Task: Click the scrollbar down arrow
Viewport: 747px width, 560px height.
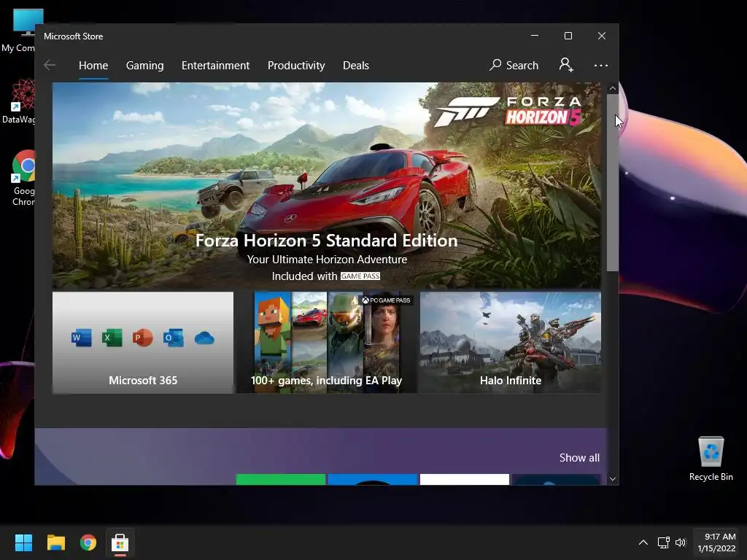Action: [613, 479]
